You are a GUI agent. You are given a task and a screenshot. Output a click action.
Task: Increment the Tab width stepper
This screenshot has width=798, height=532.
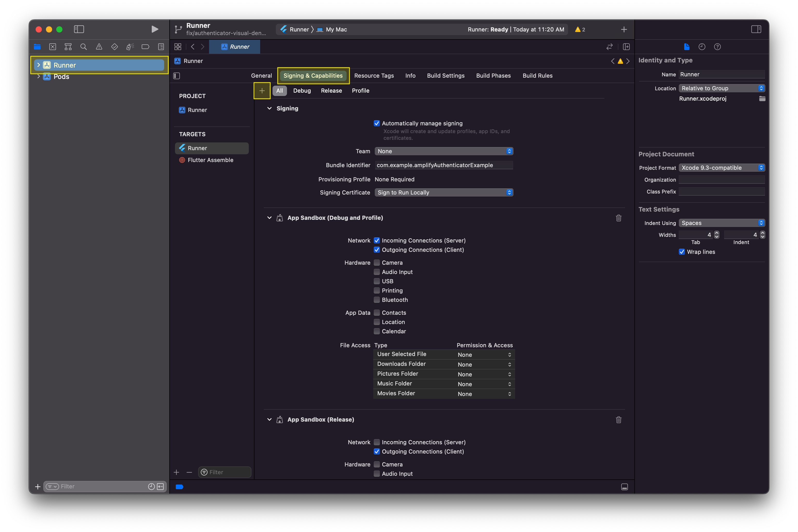click(x=716, y=233)
